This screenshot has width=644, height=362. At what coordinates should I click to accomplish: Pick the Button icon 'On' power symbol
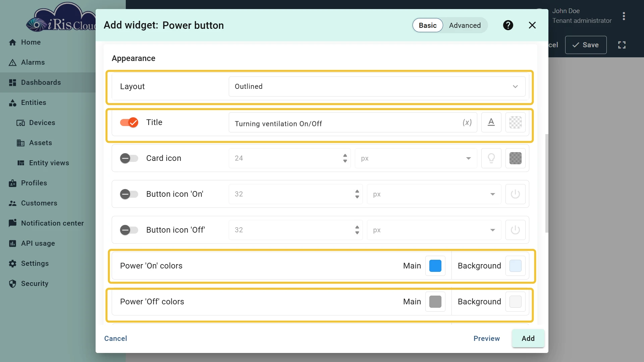coord(515,194)
